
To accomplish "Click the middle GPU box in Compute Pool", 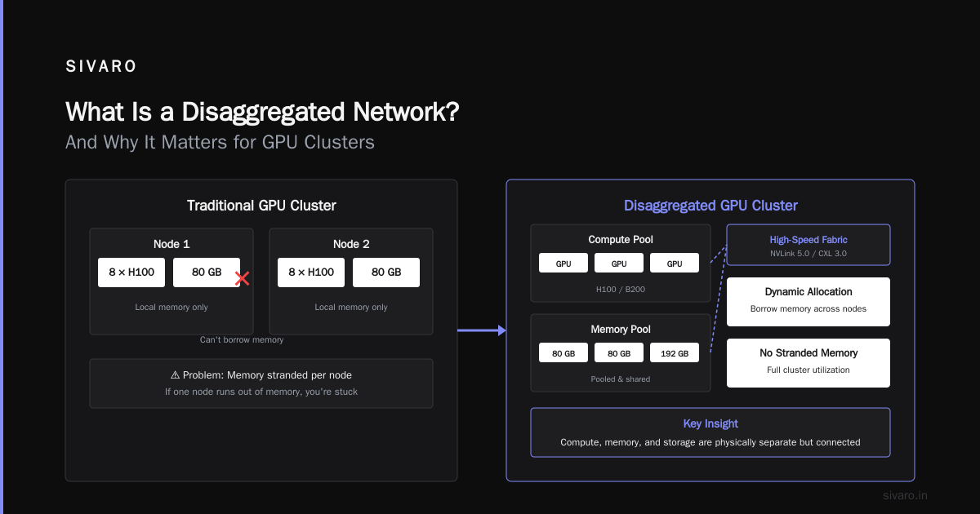I will pyautogui.click(x=619, y=263).
